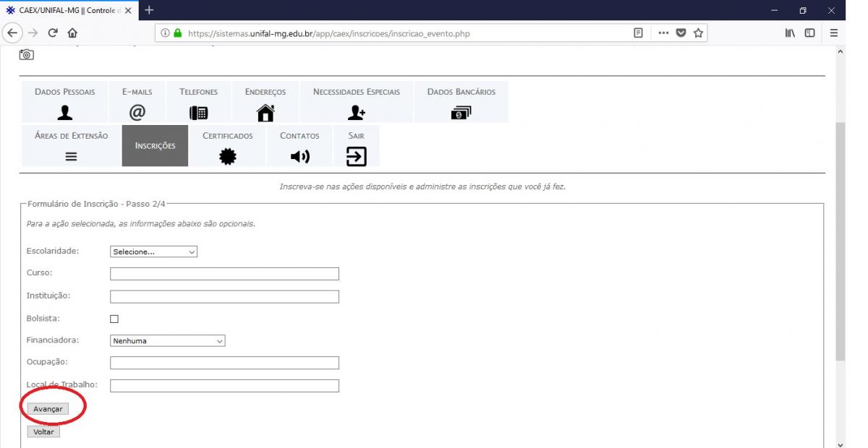Click the page vertical scrollbar
868x448 pixels.
840,241
